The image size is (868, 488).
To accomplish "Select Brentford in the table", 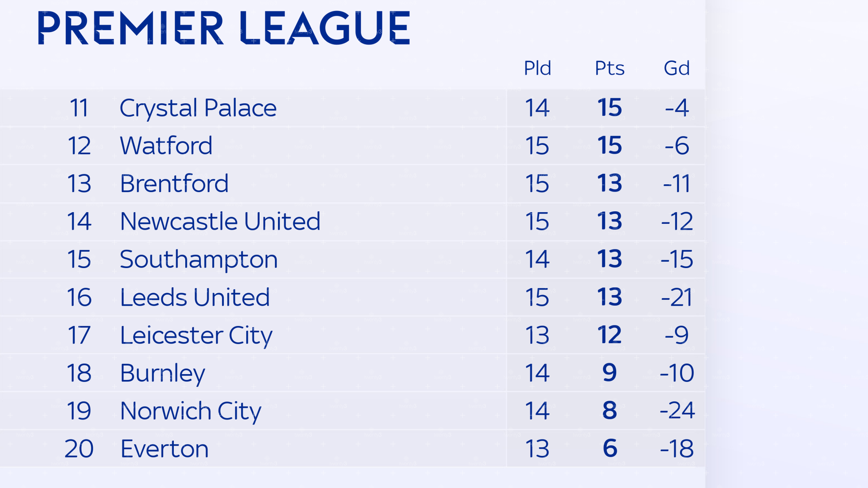I will pyautogui.click(x=174, y=183).
